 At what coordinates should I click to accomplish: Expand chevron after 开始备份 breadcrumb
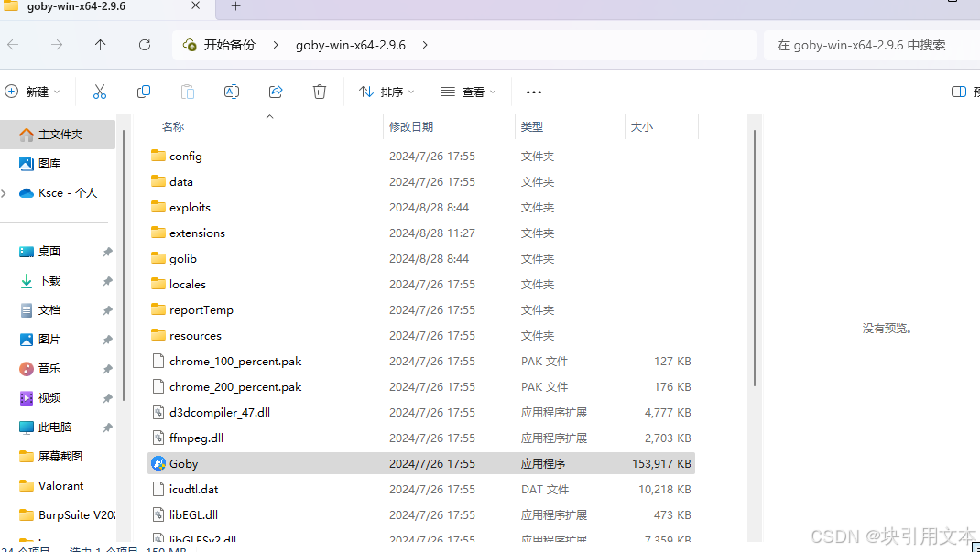pos(276,45)
